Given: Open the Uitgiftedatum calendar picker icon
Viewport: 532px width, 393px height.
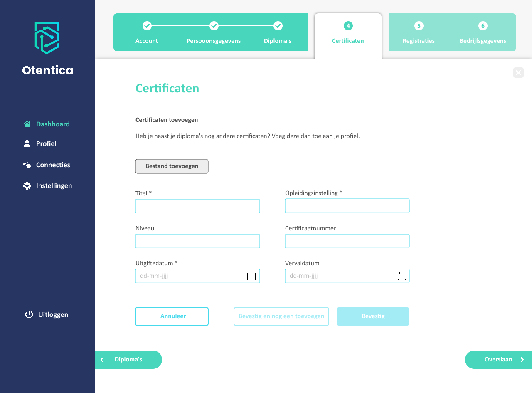Looking at the screenshot, I should (251, 276).
